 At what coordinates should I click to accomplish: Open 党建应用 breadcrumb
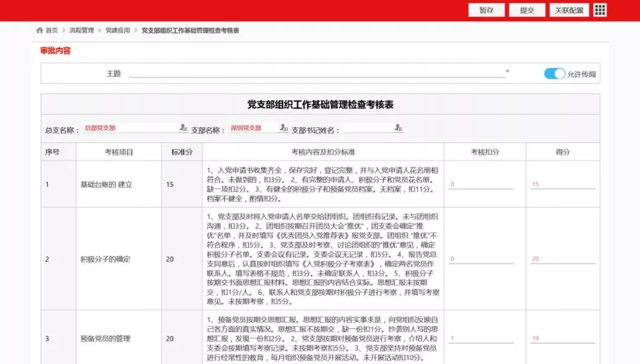click(x=117, y=30)
